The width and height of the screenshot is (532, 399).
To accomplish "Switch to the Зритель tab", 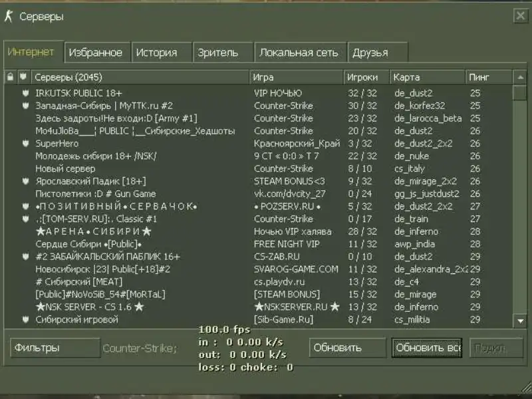I will [x=223, y=53].
